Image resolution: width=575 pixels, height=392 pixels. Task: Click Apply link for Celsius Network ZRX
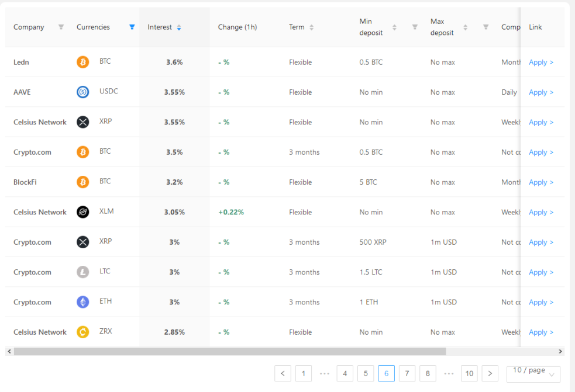coord(541,332)
